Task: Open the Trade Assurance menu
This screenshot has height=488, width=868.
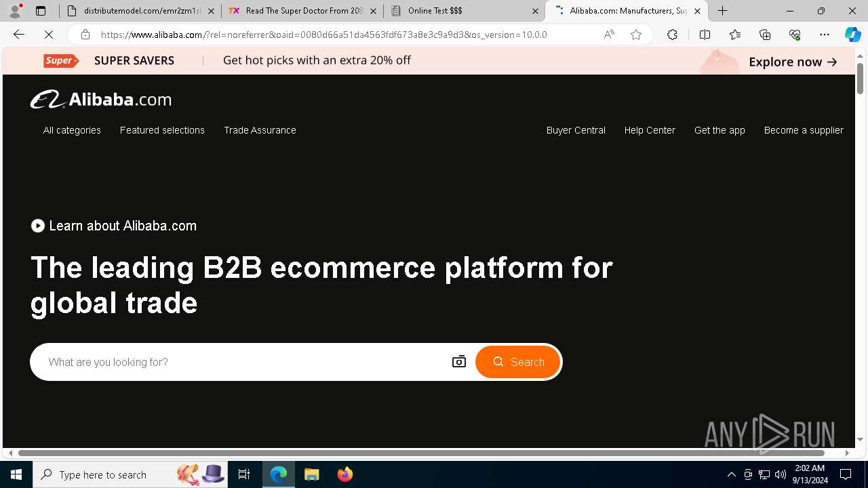Action: pos(260,130)
